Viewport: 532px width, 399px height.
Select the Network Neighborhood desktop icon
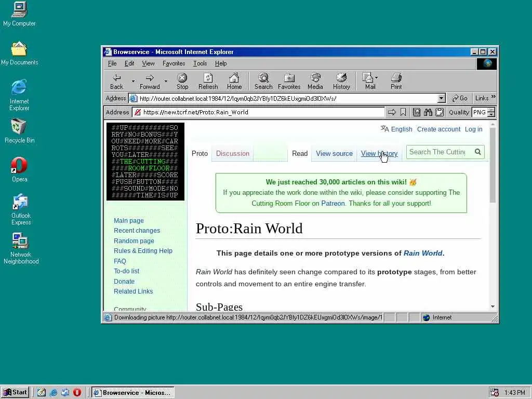pyautogui.click(x=20, y=248)
